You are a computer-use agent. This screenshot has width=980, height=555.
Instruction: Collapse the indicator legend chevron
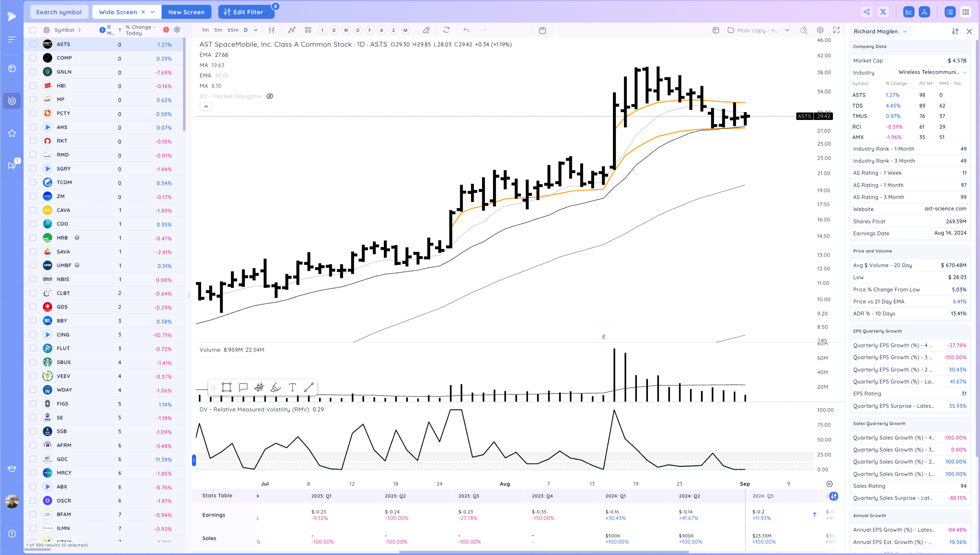pyautogui.click(x=206, y=106)
